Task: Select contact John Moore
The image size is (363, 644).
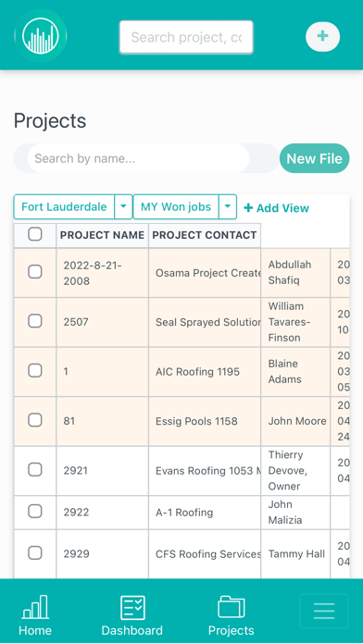Action: (x=295, y=421)
